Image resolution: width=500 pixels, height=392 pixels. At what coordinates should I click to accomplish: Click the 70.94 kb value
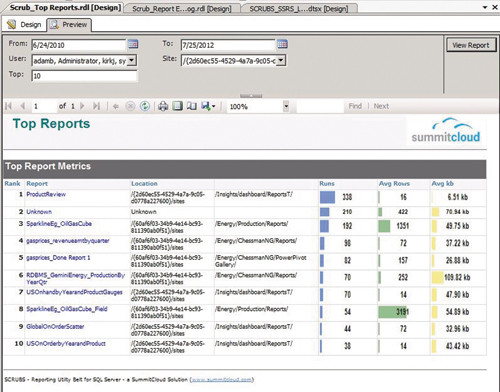pyautogui.click(x=457, y=212)
